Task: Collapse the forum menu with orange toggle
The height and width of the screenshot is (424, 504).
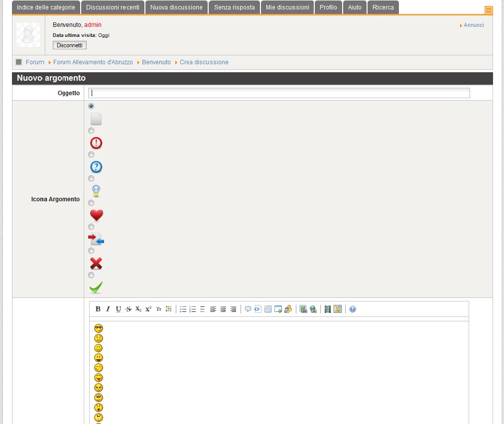Action: coord(489,10)
